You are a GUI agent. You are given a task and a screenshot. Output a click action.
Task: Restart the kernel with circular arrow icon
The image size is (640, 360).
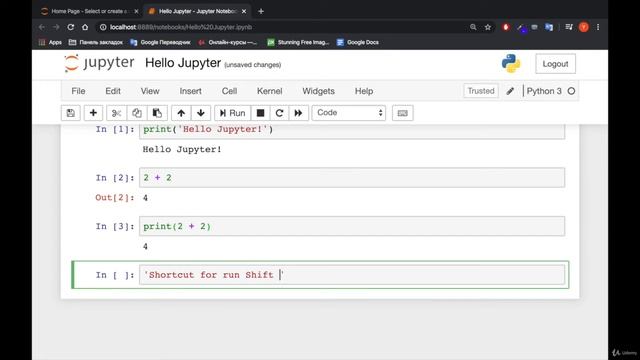pyautogui.click(x=279, y=113)
